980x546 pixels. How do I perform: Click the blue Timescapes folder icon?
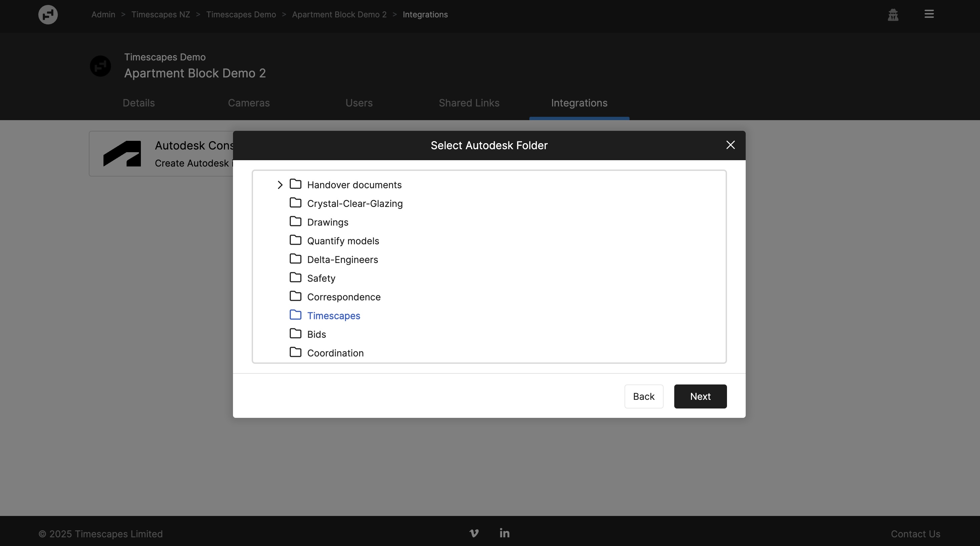(295, 315)
